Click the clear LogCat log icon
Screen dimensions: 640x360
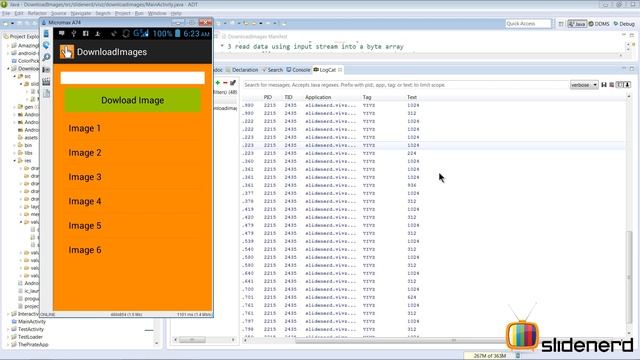click(x=611, y=85)
